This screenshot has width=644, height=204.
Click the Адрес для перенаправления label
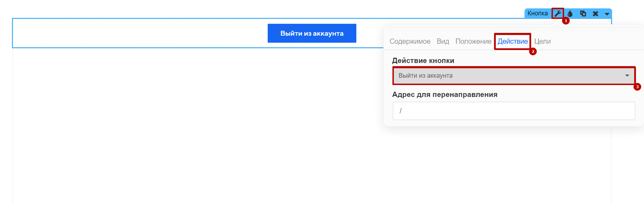tap(445, 94)
